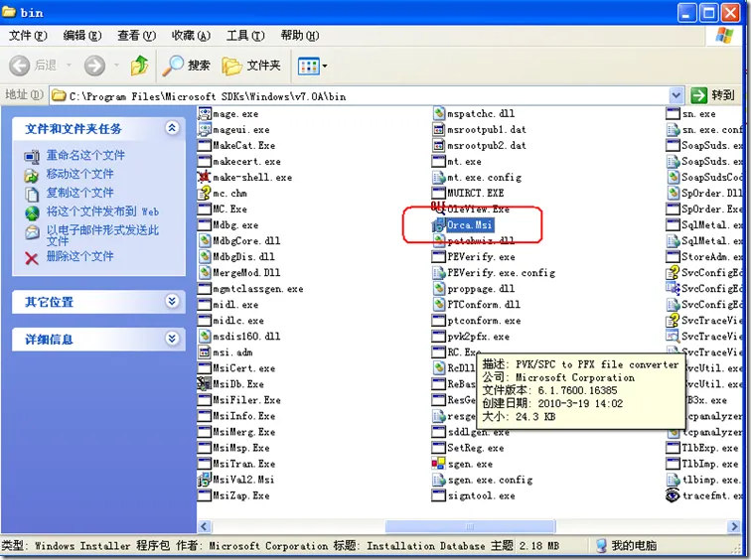Click the Up folder toolbar icon
Image resolution: width=751 pixels, height=560 pixels.
pyautogui.click(x=140, y=66)
